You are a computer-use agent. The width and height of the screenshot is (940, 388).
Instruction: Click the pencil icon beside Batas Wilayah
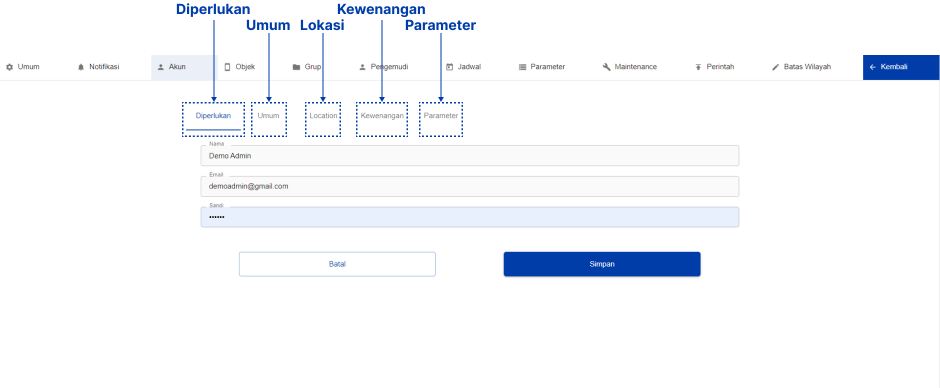[775, 67]
